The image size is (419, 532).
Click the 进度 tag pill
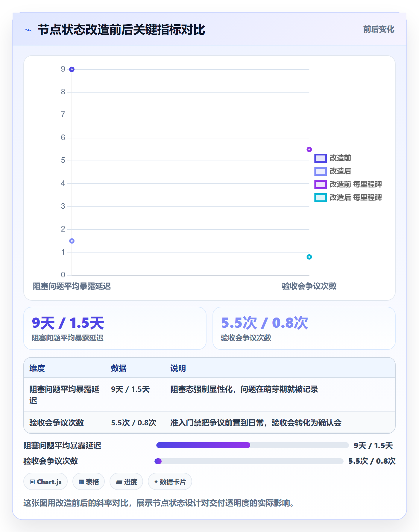point(126,482)
